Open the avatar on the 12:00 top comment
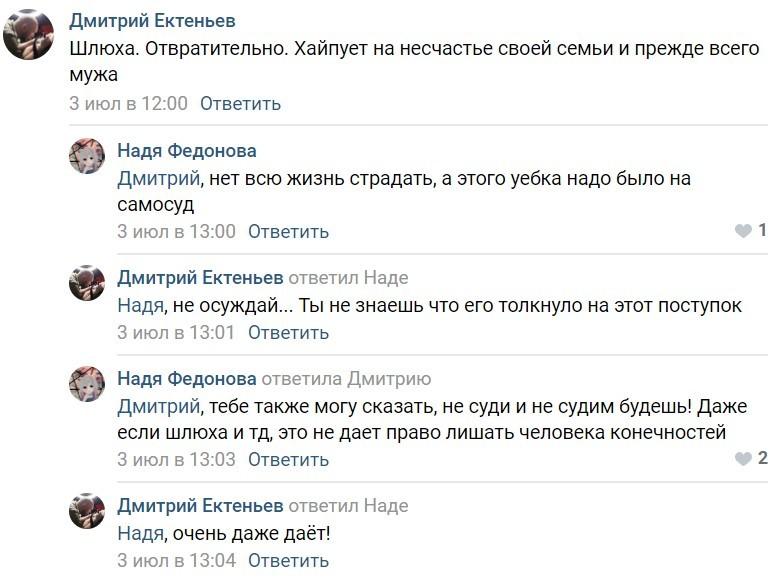781x578 pixels. [28, 35]
